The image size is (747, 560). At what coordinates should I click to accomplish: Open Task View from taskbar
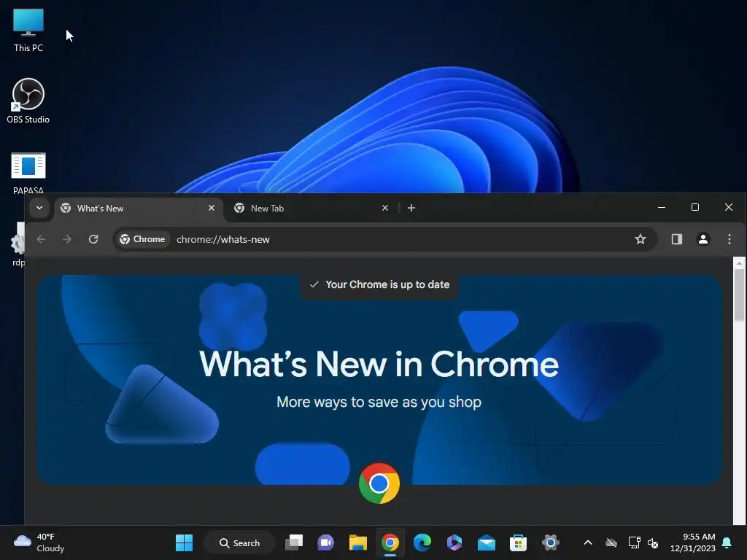(x=293, y=542)
